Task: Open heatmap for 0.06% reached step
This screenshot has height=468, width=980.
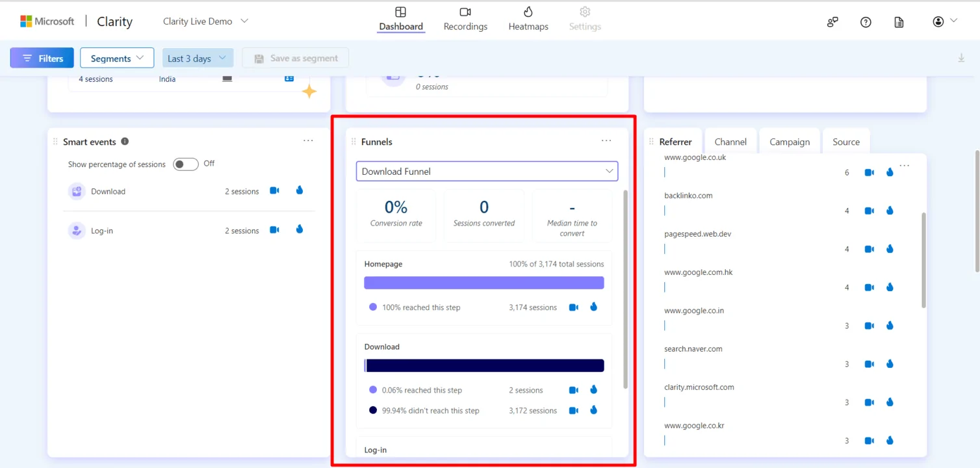Action: tap(593, 390)
